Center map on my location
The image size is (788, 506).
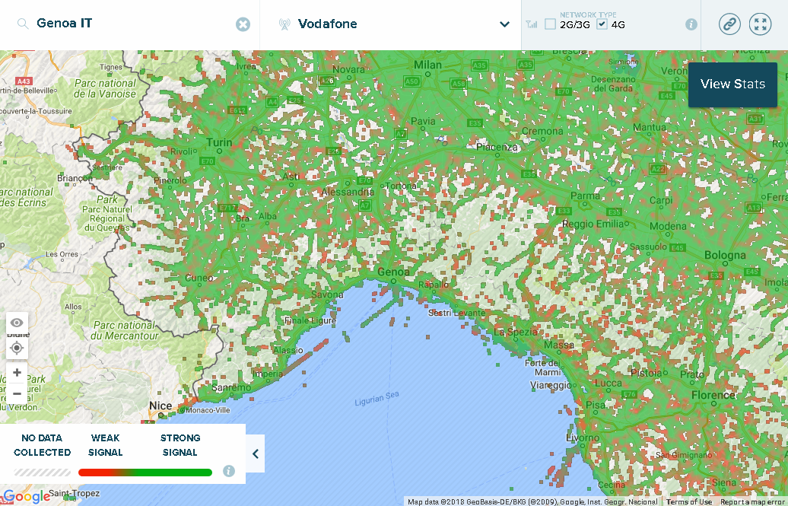coord(17,348)
